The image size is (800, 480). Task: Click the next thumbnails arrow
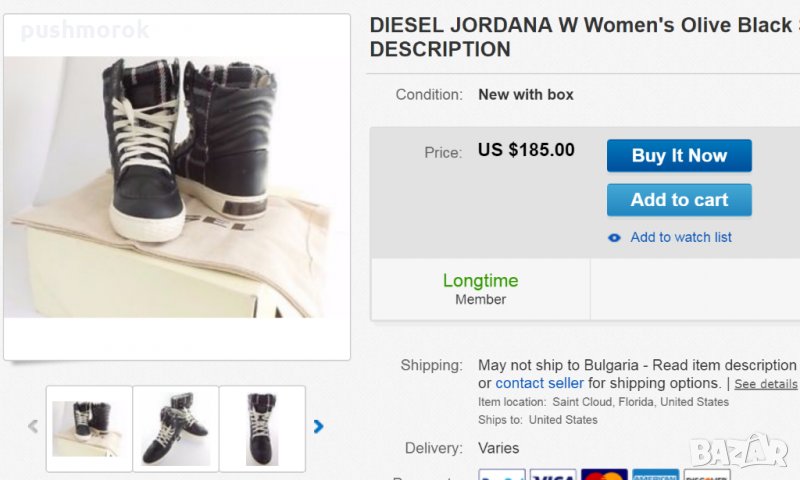point(318,427)
